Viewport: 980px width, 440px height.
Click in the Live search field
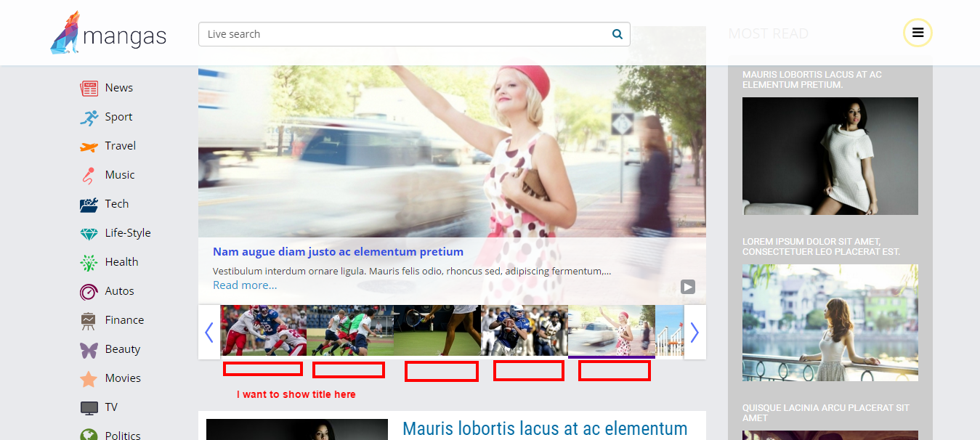[x=403, y=34]
